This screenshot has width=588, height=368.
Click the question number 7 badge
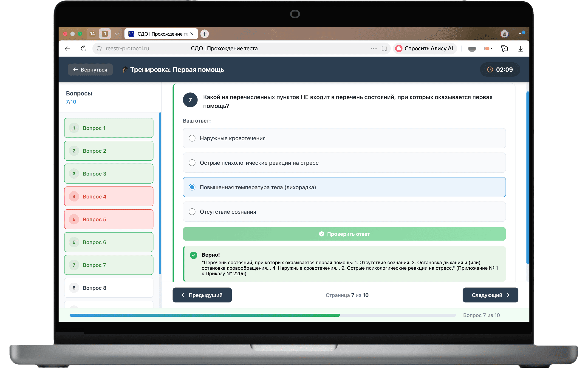coord(190,100)
